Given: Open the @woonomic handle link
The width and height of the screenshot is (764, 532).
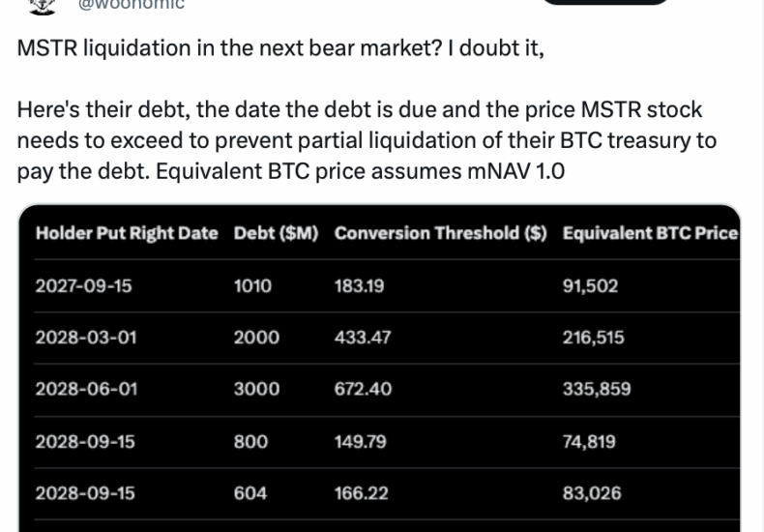Looking at the screenshot, I should click(131, 5).
